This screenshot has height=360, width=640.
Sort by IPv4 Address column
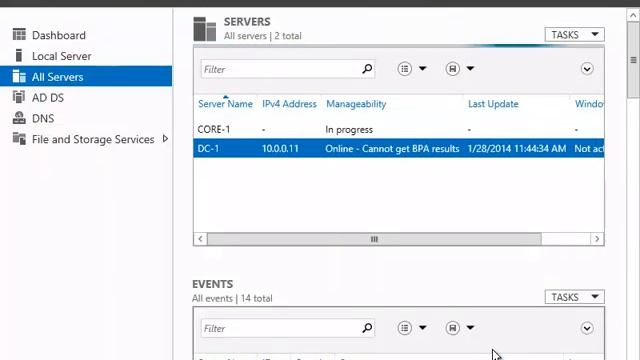(289, 104)
